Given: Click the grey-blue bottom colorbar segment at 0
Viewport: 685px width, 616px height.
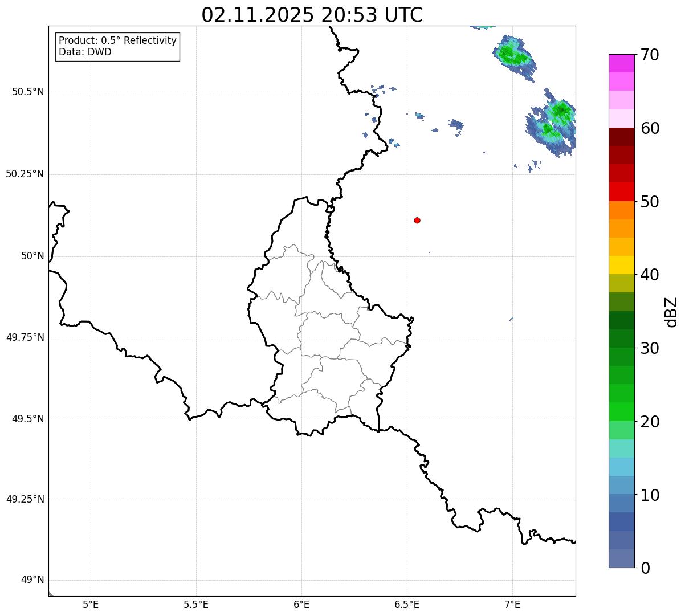Looking at the screenshot, I should (621, 558).
